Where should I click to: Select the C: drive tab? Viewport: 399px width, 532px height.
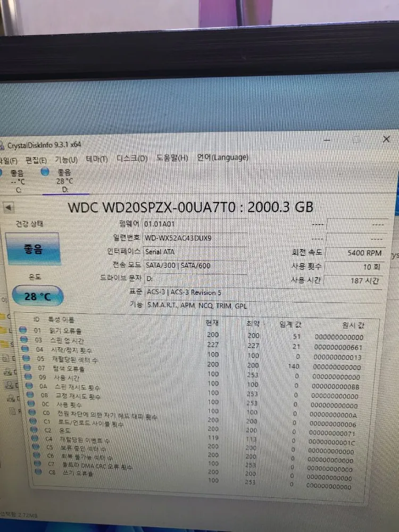tap(18, 182)
